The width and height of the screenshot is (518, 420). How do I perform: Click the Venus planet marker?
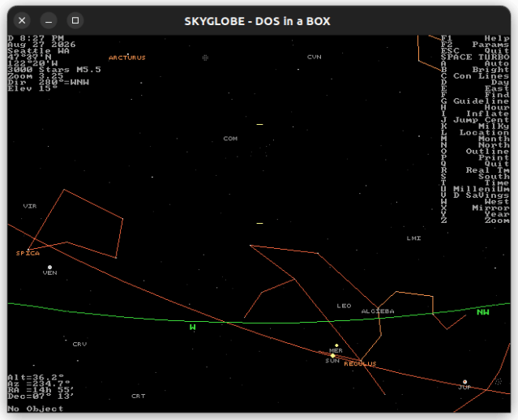pos(50,267)
